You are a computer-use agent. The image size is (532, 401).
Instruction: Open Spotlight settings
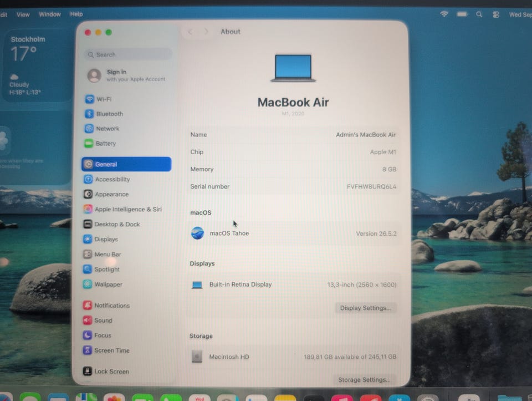(126, 269)
